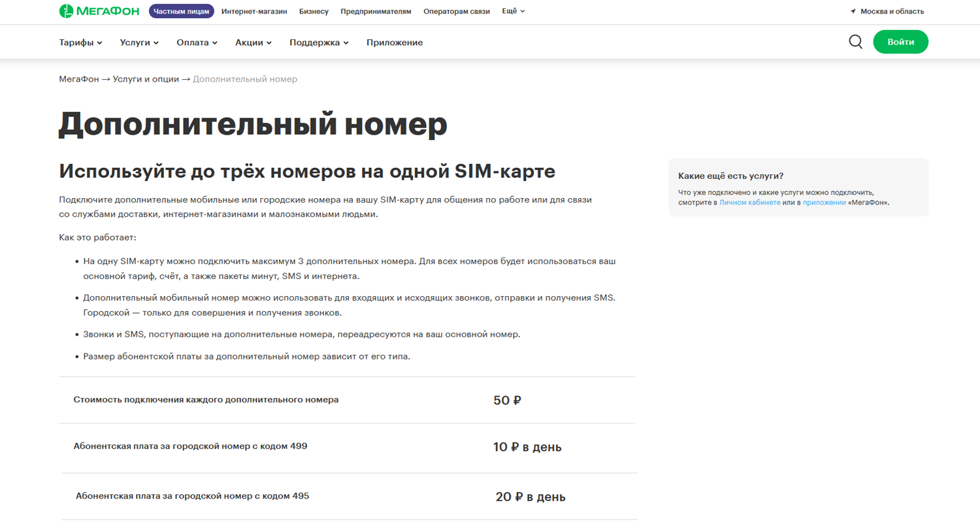This screenshot has width=980, height=532.
Task: Open the Приложение menu item
Action: coord(395,42)
